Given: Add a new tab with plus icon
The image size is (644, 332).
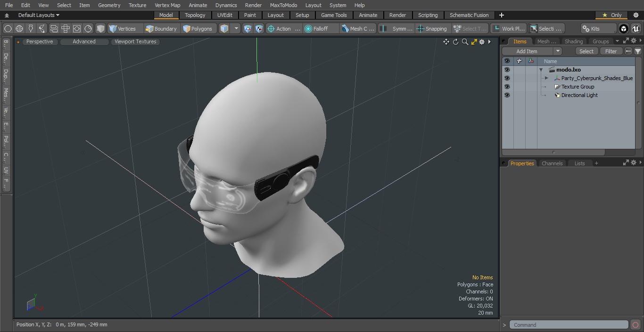Looking at the screenshot, I should [596, 163].
